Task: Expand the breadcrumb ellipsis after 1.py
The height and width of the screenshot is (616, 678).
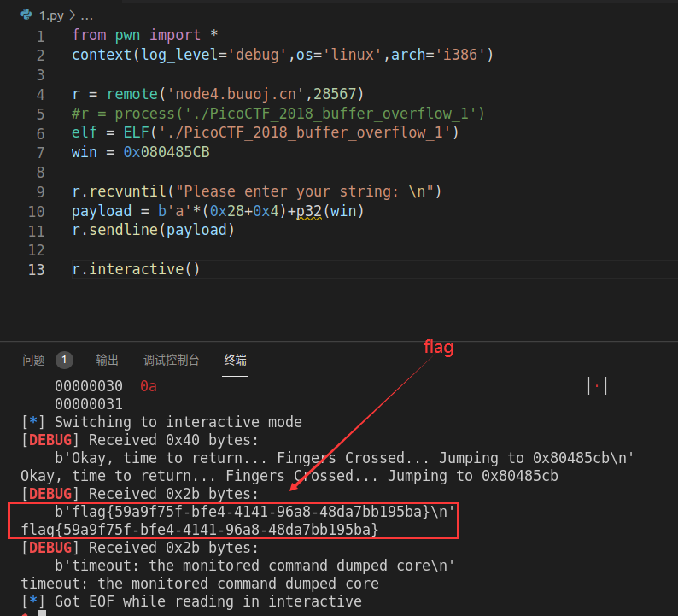Action: pyautogui.click(x=86, y=15)
